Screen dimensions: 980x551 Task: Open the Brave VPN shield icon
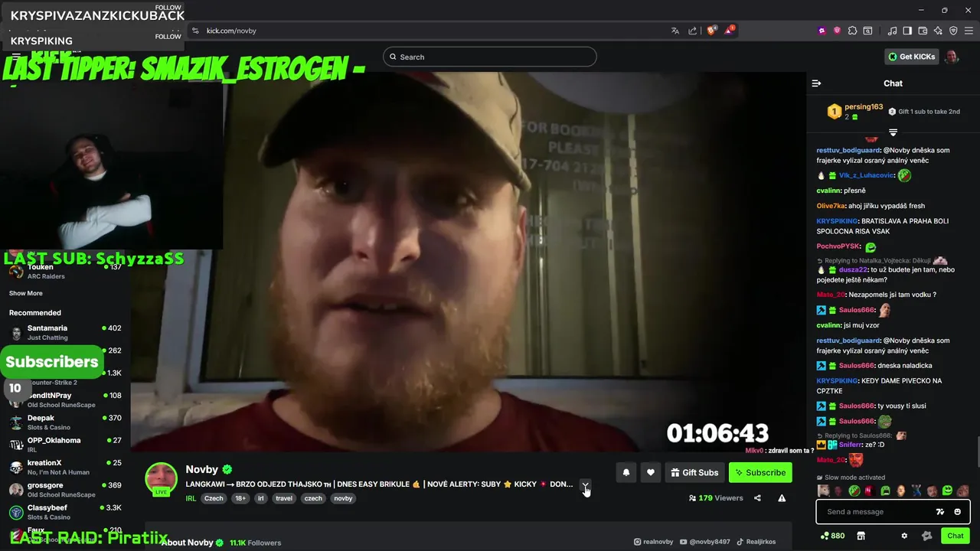click(953, 31)
